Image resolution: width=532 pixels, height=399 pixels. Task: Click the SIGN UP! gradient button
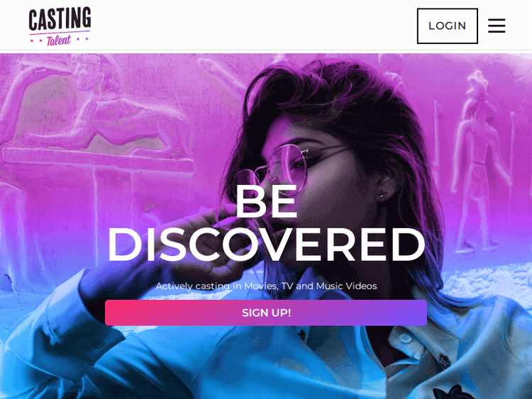pyautogui.click(x=266, y=313)
